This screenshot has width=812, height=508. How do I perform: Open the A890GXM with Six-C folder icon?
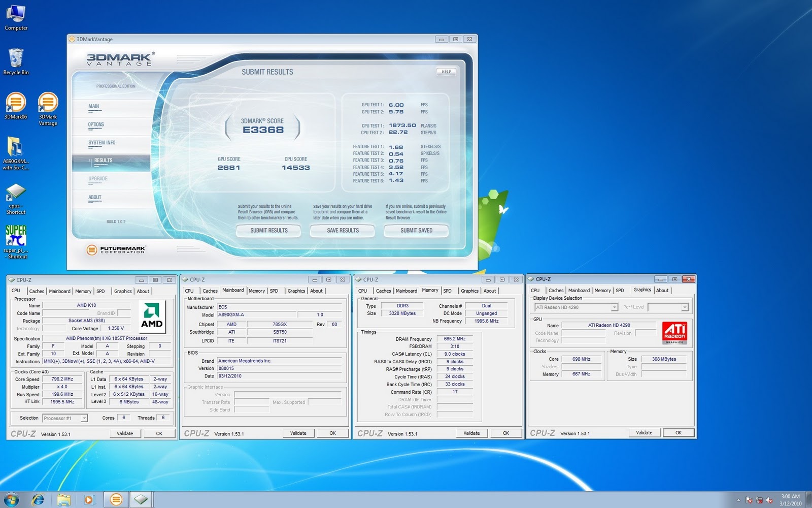click(15, 153)
